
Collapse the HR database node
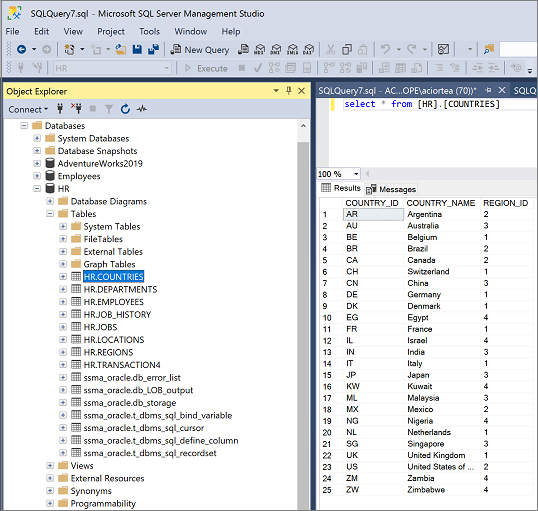(37, 189)
